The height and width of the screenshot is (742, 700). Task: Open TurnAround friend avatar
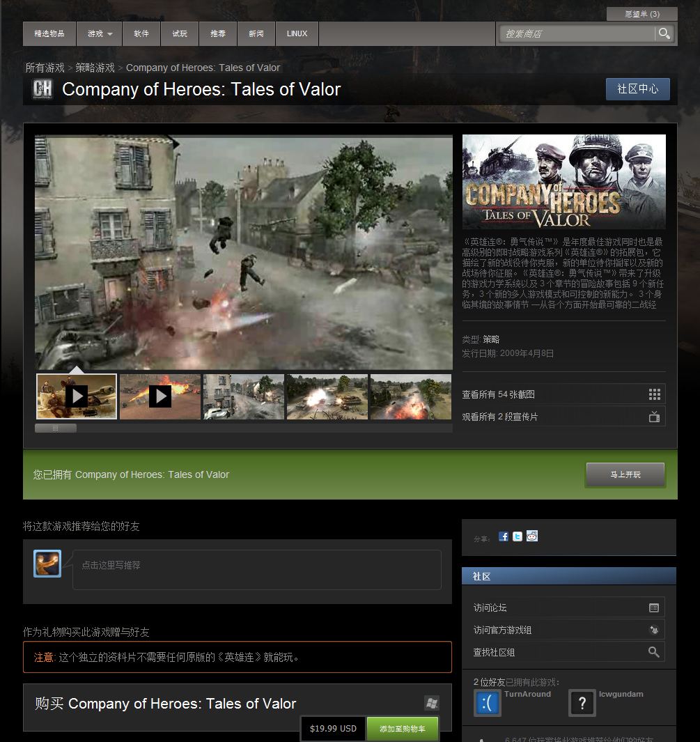488,703
